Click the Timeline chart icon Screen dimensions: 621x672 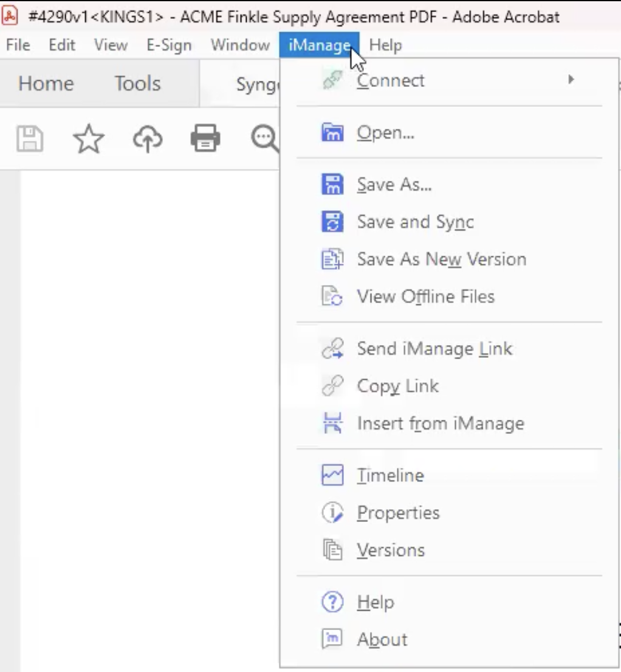click(332, 475)
